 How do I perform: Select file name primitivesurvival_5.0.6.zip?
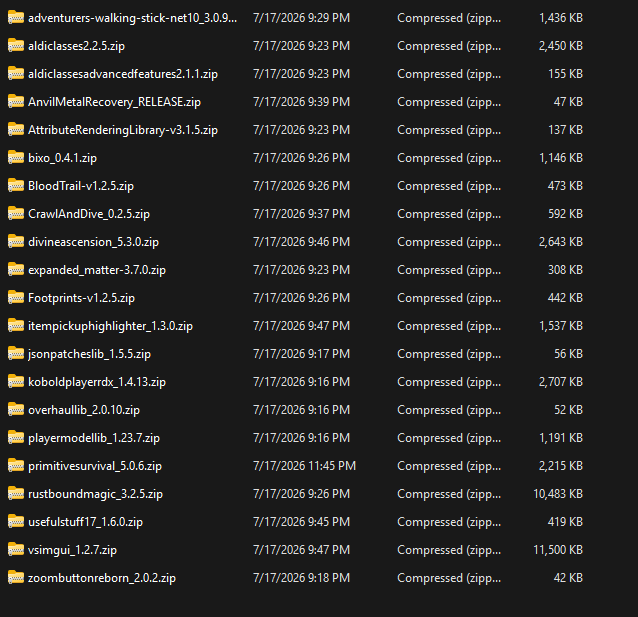coord(95,466)
